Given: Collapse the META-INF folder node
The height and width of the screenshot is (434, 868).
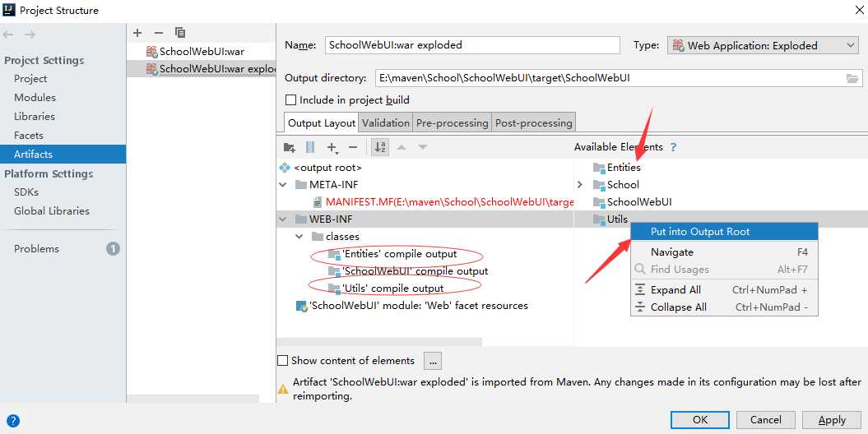Looking at the screenshot, I should coord(283,185).
